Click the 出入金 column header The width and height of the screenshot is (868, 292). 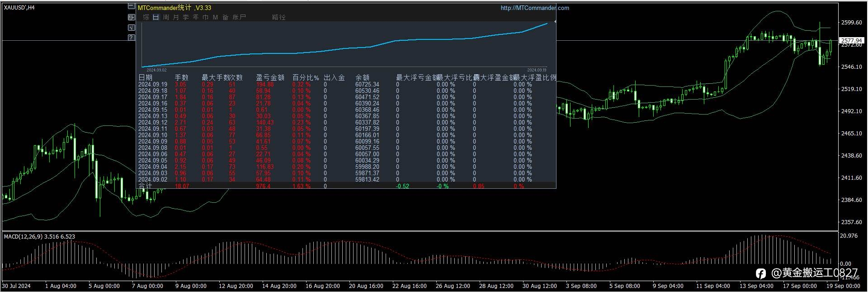pos(334,78)
